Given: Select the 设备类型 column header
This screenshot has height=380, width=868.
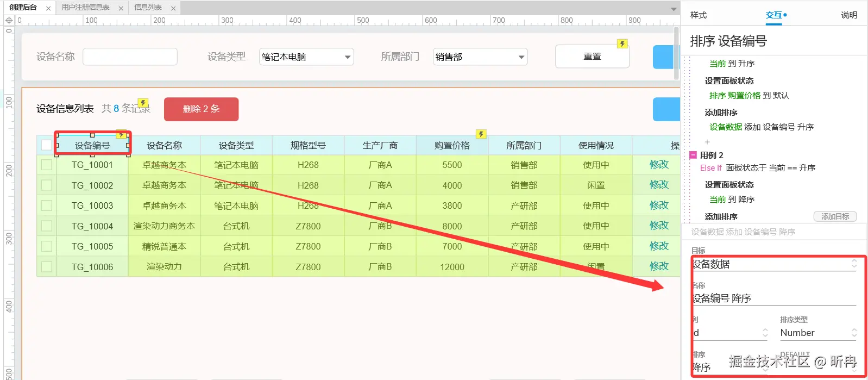Looking at the screenshot, I should [x=236, y=145].
